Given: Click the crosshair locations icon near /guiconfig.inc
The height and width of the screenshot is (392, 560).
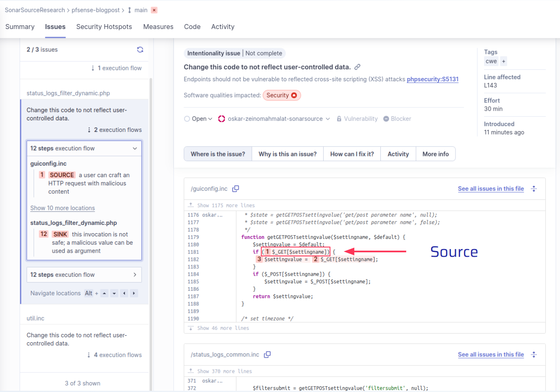Looking at the screenshot, I should coord(534,189).
